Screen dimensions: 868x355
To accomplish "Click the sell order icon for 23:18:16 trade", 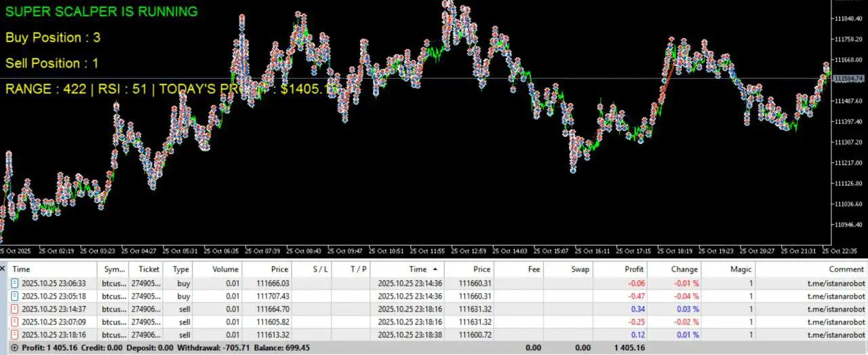I will click(x=15, y=335).
